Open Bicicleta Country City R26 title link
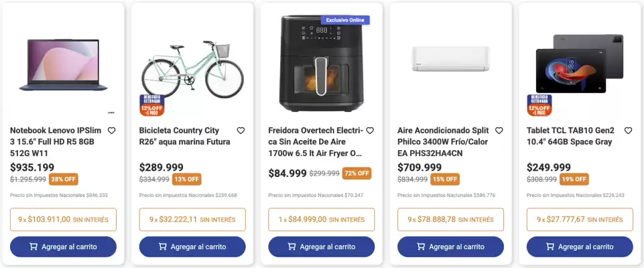This screenshot has width=644, height=268. (x=184, y=137)
